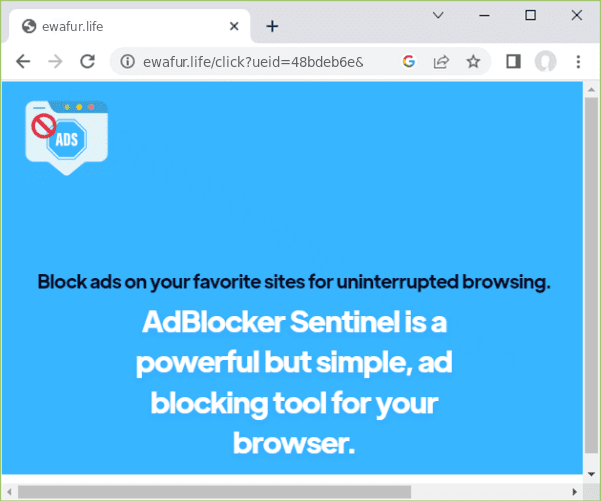Reload the current page
Viewport: 601px width, 501px height.
tap(87, 62)
